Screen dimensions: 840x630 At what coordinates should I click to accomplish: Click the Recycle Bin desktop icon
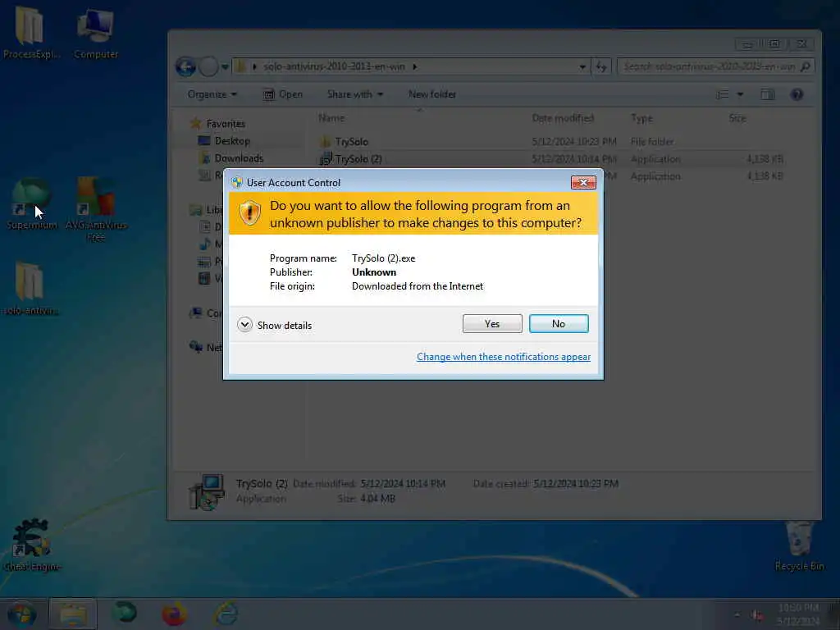click(799, 545)
